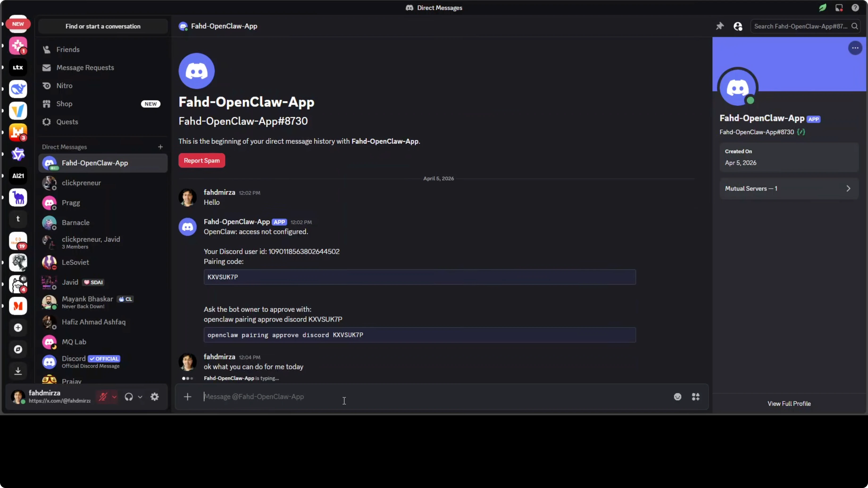
Task: Open the microphone input options arrow
Action: (x=115, y=397)
